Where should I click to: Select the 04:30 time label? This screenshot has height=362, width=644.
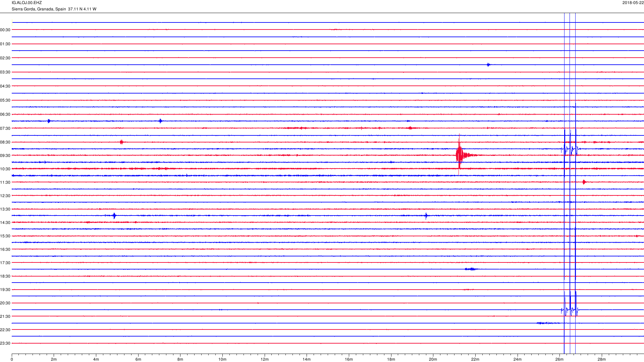point(5,86)
